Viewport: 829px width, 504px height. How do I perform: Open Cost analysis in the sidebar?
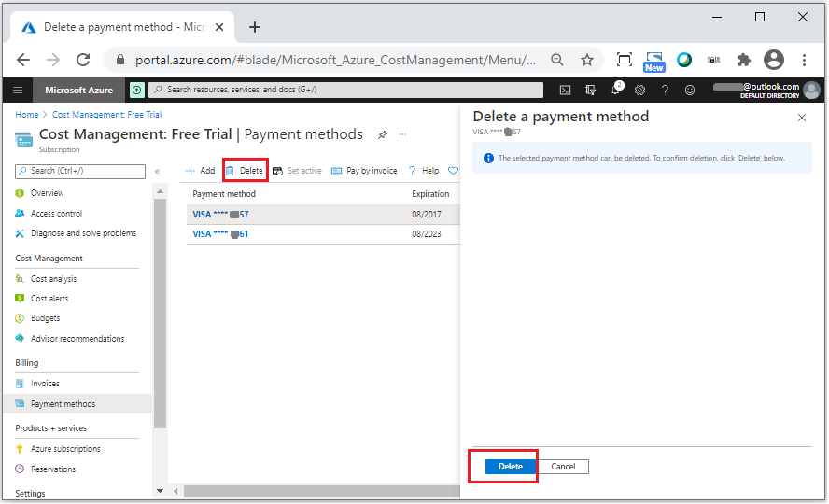click(53, 279)
